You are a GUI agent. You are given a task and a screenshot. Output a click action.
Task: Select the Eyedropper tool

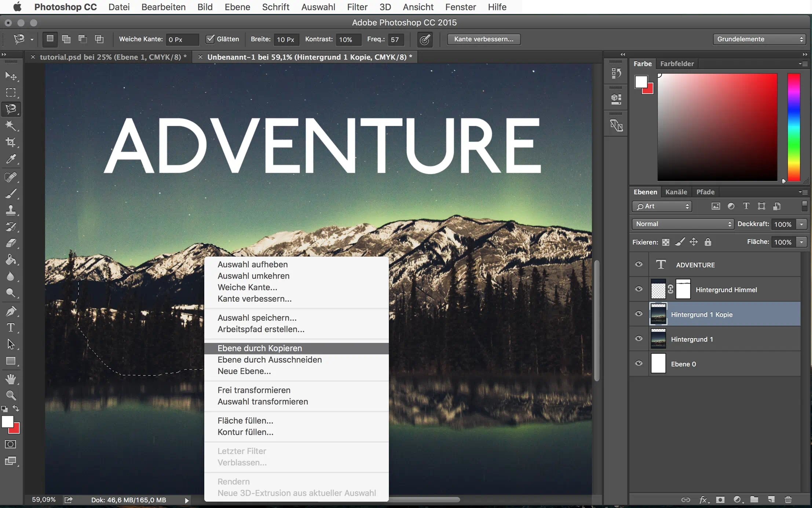[x=11, y=159]
